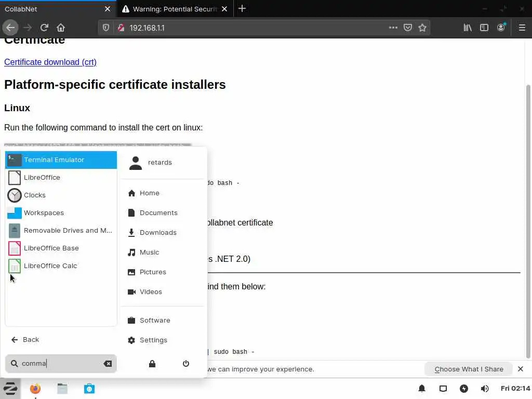Open the Firefox home page icon
Screen dimensions: 532x399
[61, 28]
